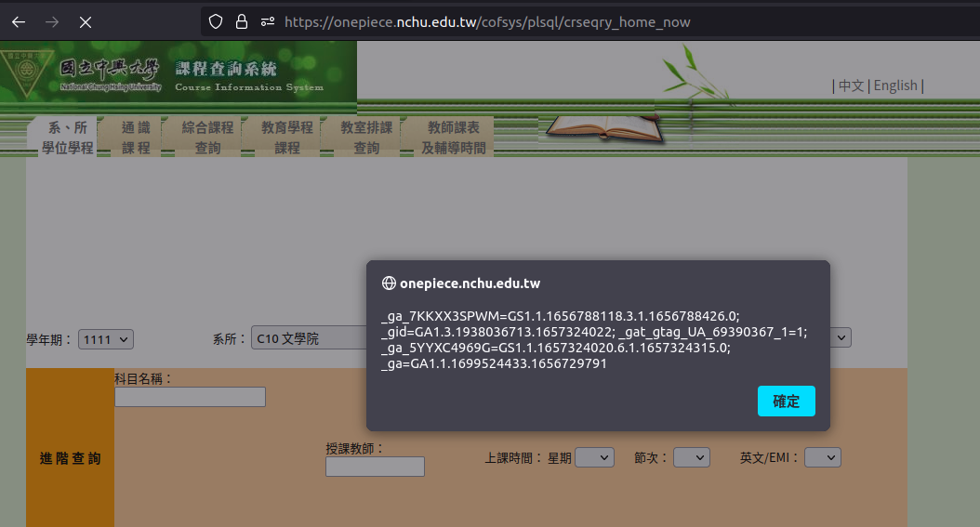
Task: Open the 英文/EMI dropdown
Action: (823, 457)
